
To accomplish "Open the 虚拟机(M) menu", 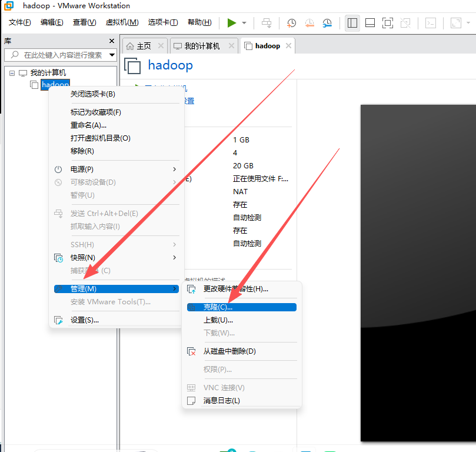I will (122, 22).
